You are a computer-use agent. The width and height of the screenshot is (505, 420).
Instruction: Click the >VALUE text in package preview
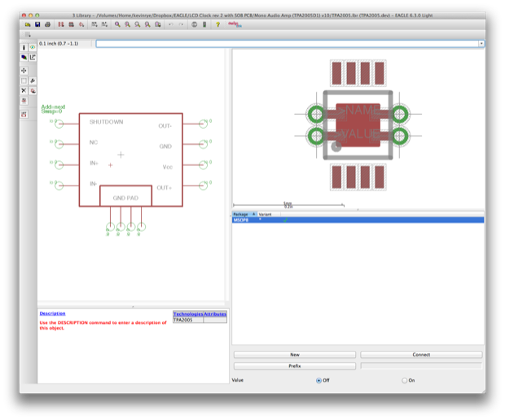tap(359, 133)
